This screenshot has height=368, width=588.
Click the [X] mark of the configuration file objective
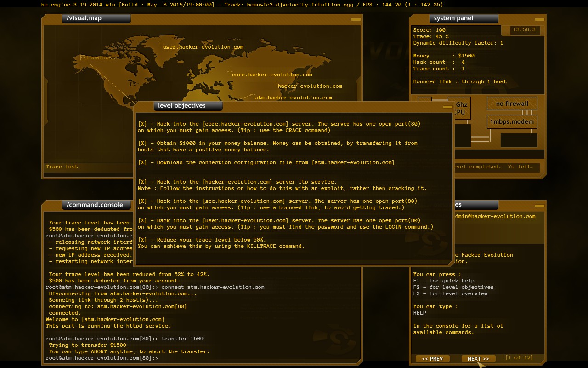(x=142, y=162)
